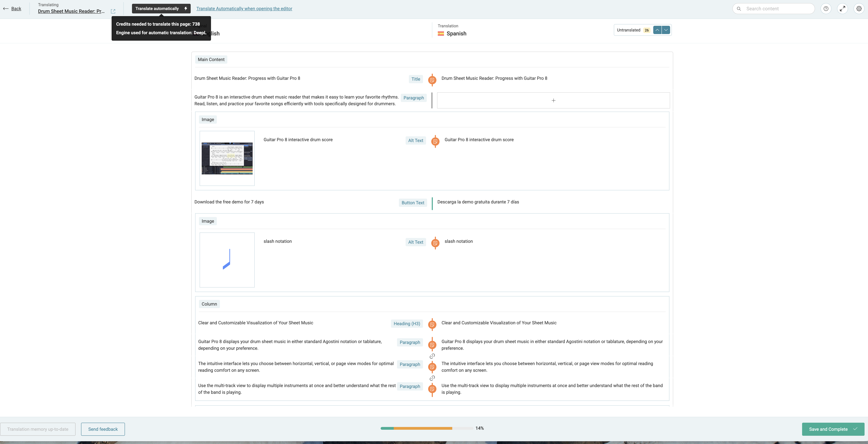Open the settings gear icon
The height and width of the screenshot is (444, 868).
pyautogui.click(x=859, y=9)
